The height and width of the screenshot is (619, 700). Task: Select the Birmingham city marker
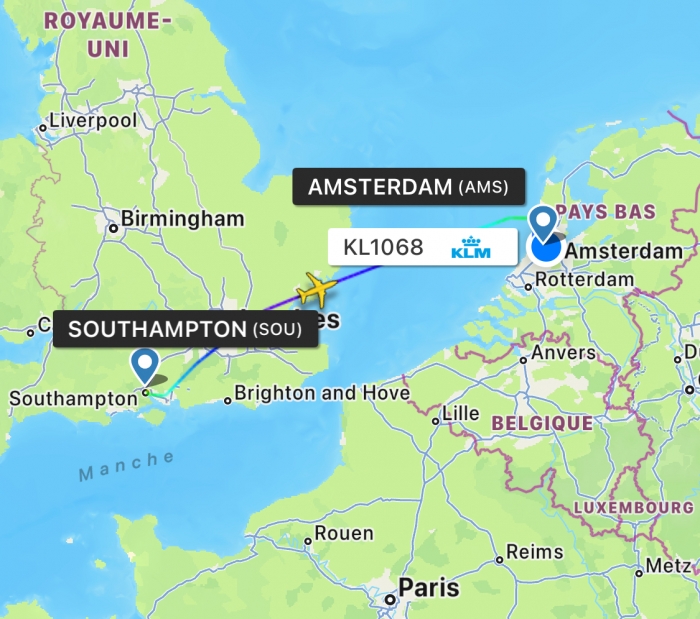coord(113,228)
